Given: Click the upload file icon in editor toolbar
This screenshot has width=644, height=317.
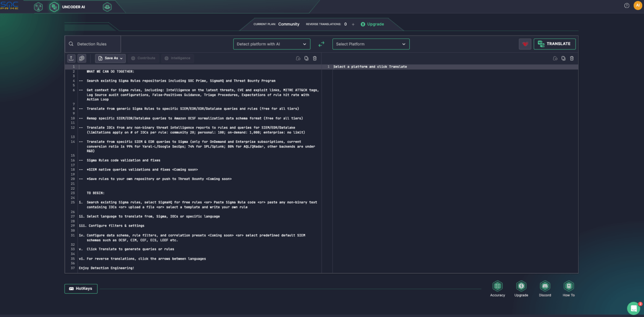Looking at the screenshot, I should pyautogui.click(x=71, y=58).
